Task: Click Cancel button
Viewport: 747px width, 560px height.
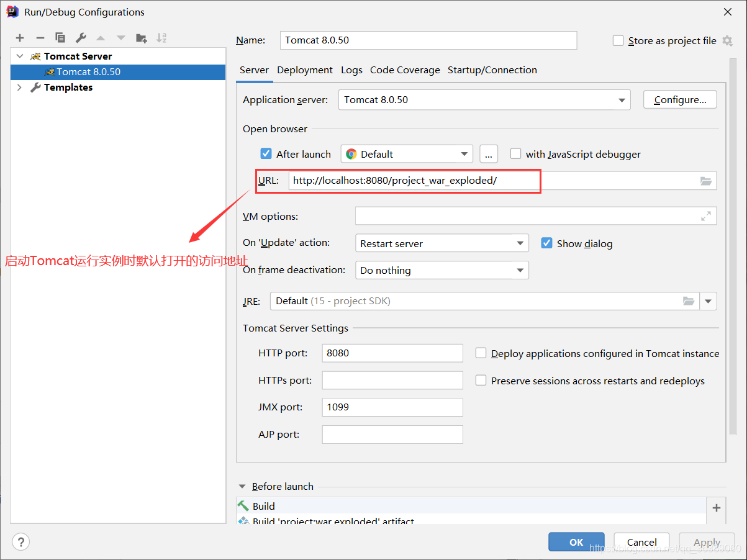Action: click(641, 542)
